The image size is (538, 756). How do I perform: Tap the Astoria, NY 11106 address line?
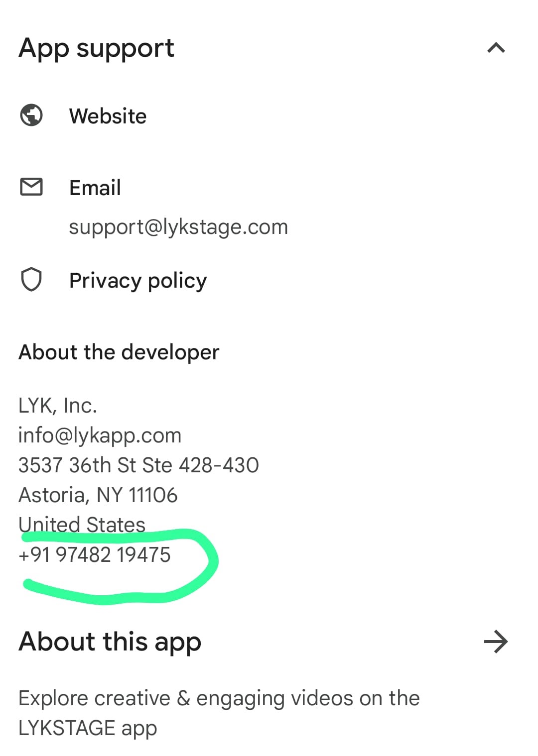98,495
